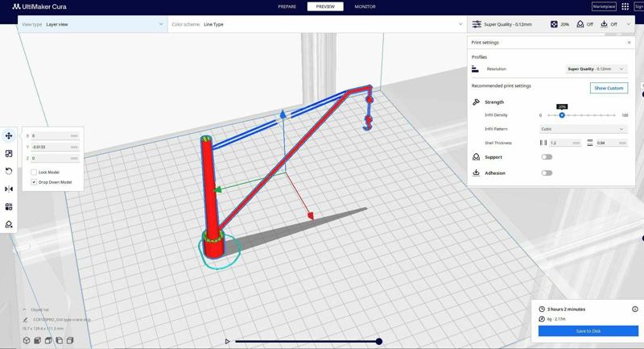Screen dimensions: 644x349
Task: Open the application grid icon in header
Action: pos(625,6)
